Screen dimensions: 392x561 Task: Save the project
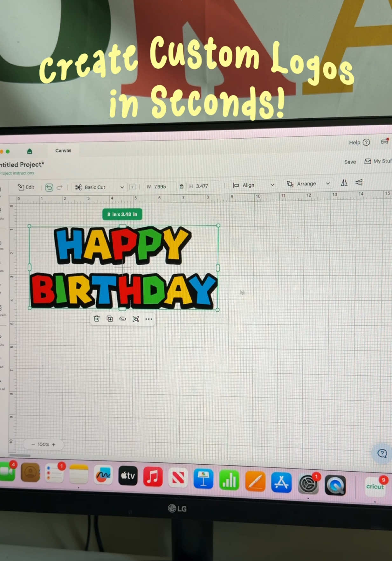coord(350,162)
